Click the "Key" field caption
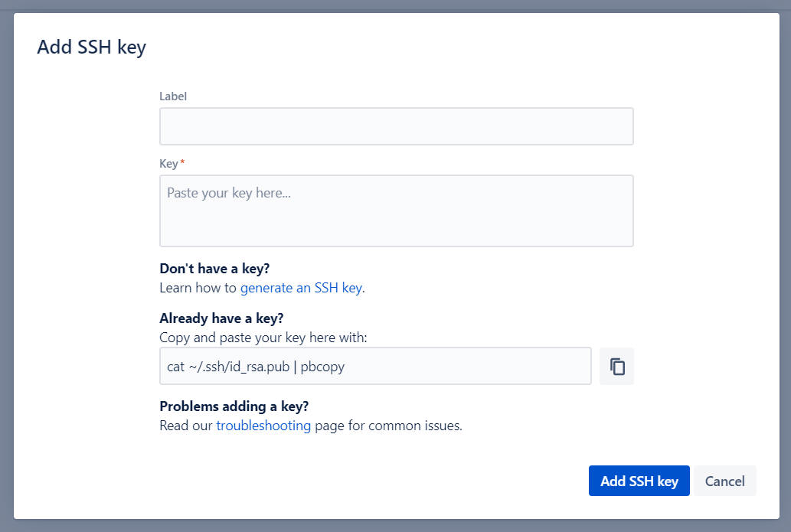The height and width of the screenshot is (532, 791). (168, 164)
